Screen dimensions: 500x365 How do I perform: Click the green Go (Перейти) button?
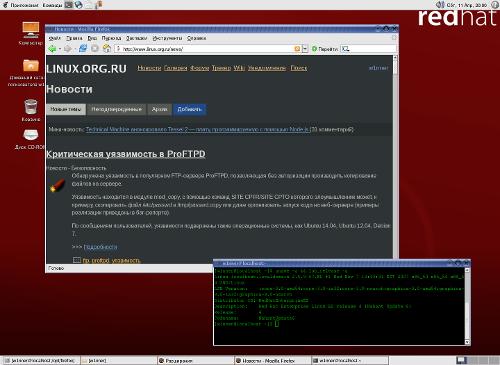coord(324,49)
